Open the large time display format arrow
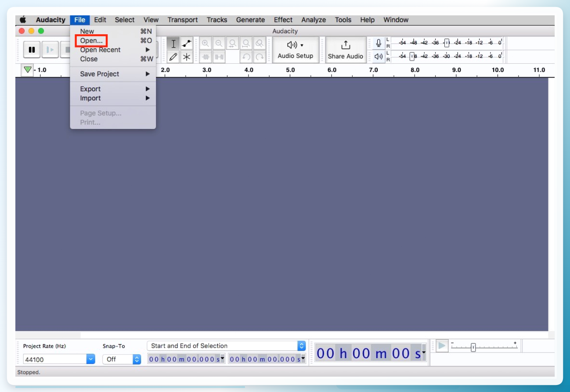Image resolution: width=570 pixels, height=392 pixels. coord(424,353)
